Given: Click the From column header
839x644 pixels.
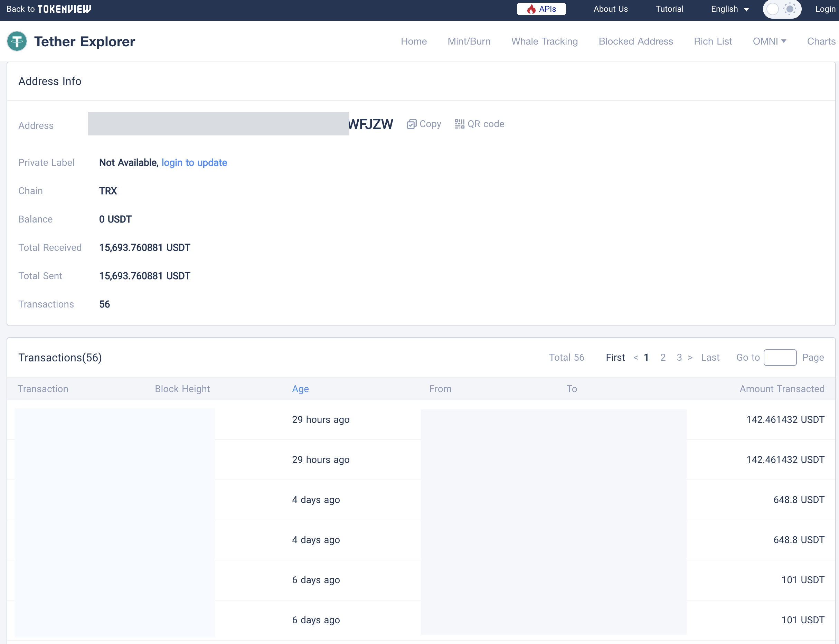Looking at the screenshot, I should pos(440,389).
